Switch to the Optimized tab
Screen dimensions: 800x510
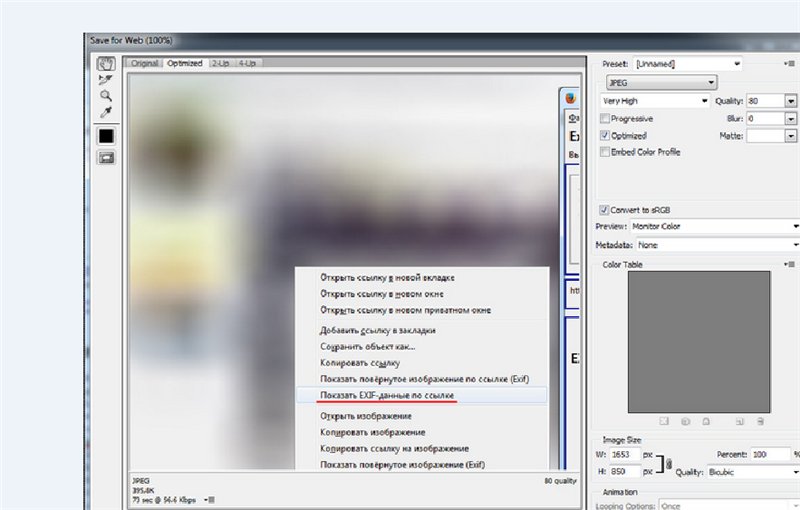pyautogui.click(x=185, y=63)
